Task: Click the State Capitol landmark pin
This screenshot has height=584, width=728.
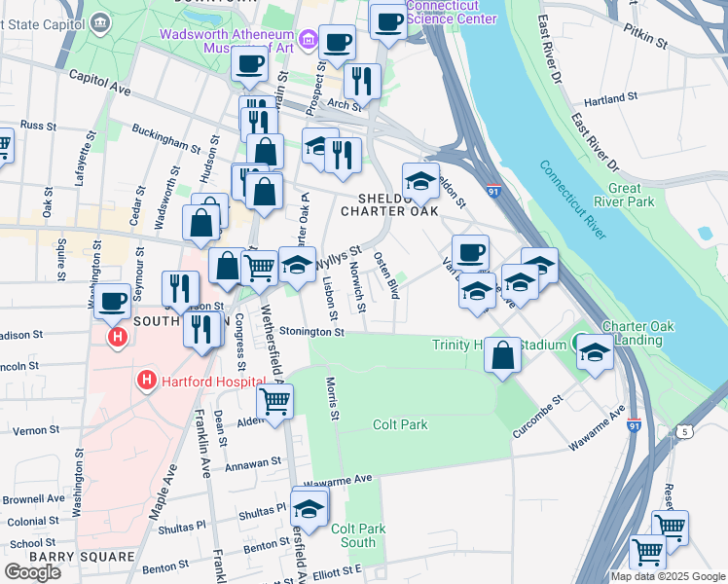Action: 100,23
